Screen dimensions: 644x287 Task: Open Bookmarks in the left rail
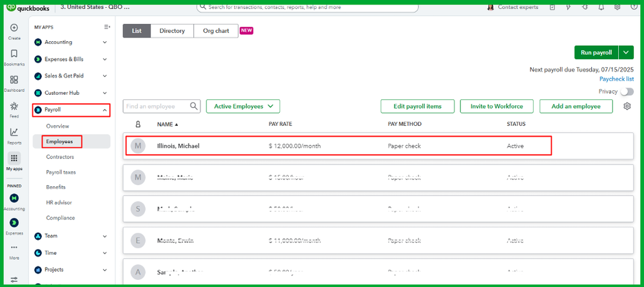tap(14, 54)
